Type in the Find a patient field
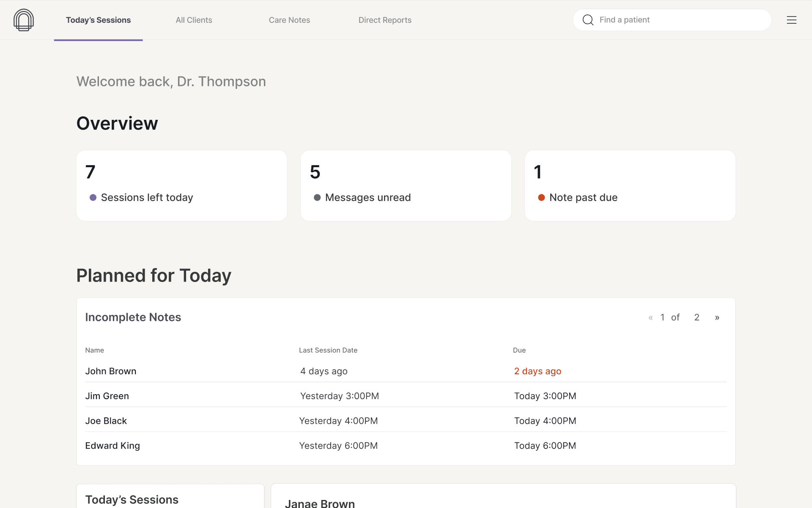 681,20
